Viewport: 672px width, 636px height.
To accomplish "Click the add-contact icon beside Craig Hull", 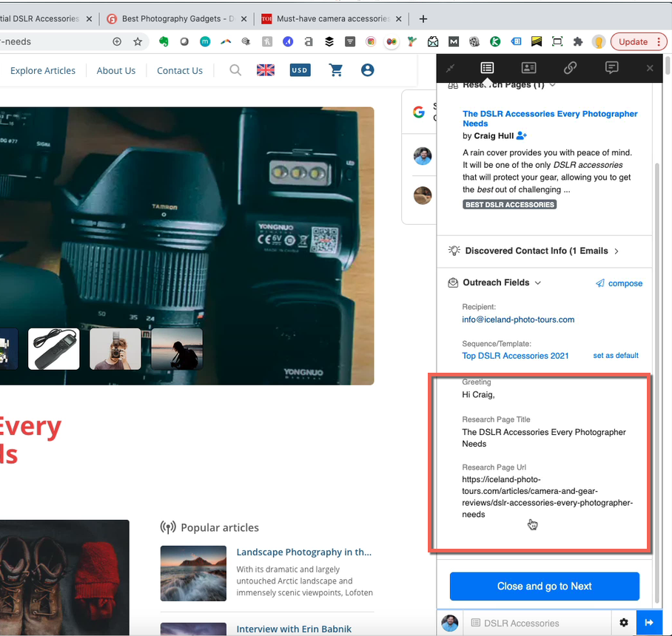I will coord(521,136).
